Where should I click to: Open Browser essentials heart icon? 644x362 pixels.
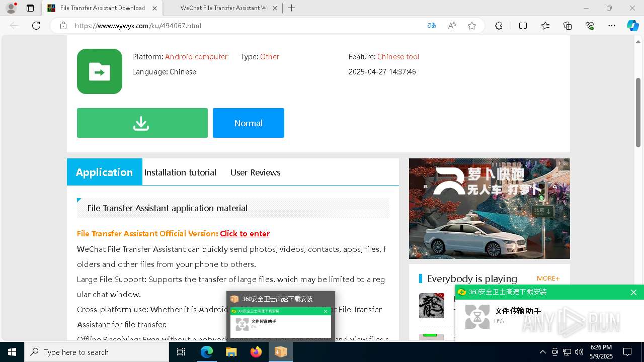click(590, 26)
